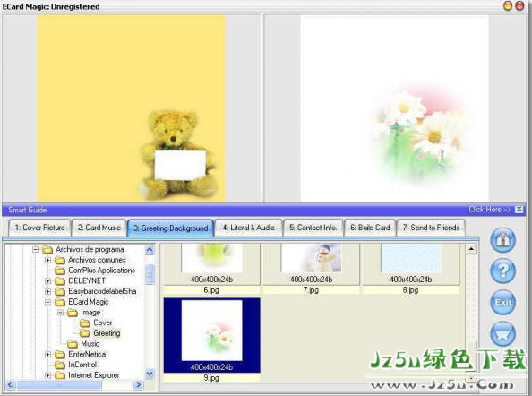Screen dimensions: 532x396
Task: Click the thumbnail list scroll up arrow
Action: point(471,249)
